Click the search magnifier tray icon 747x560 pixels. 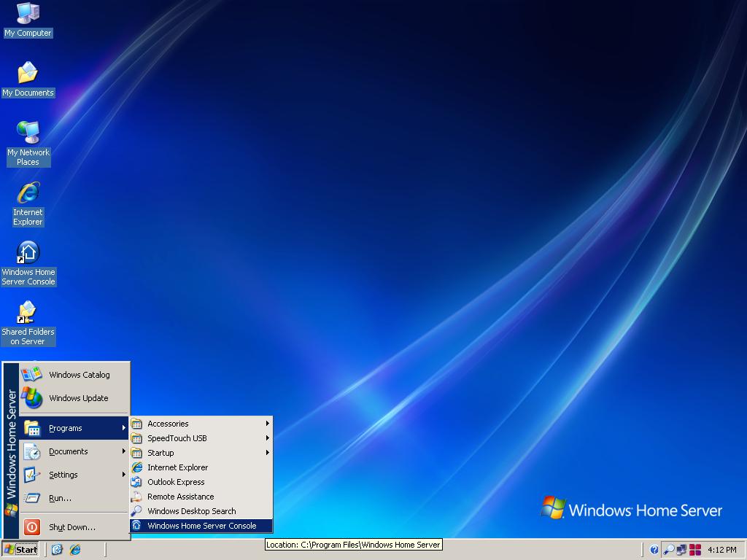pyautogui.click(x=667, y=550)
